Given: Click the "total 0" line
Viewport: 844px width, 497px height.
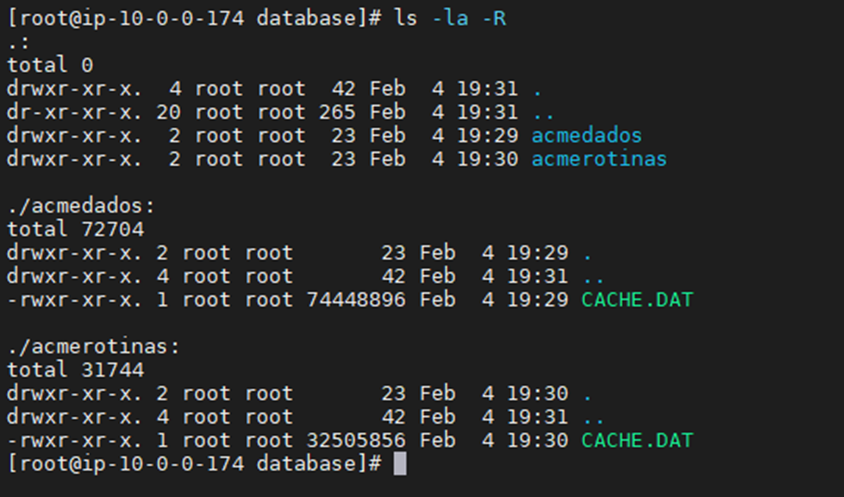Looking at the screenshot, I should pos(50,65).
